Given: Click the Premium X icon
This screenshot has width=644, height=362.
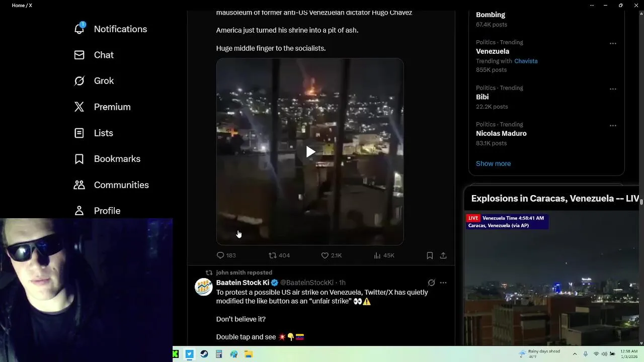Looking at the screenshot, I should click(x=79, y=107).
